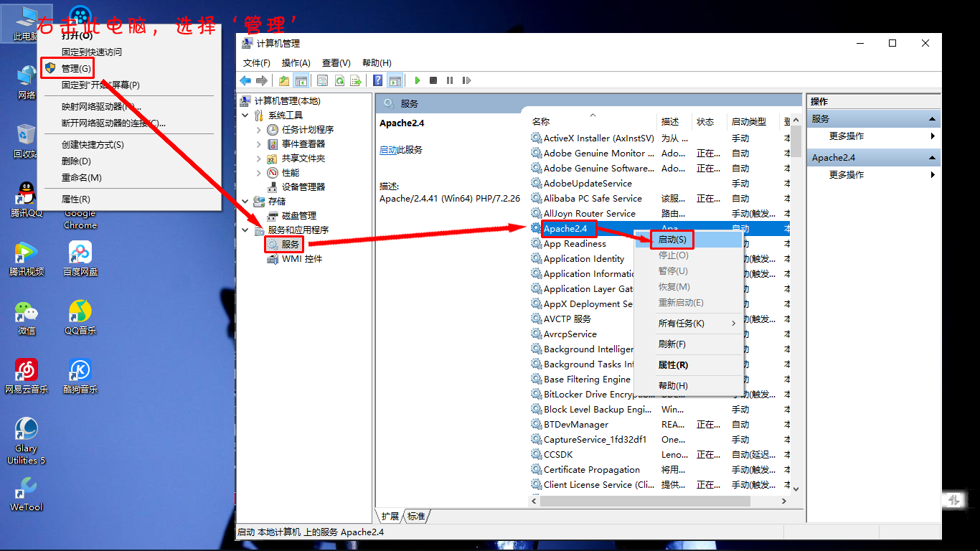This screenshot has height=551, width=980.
Task: Open the Properties toolbar icon
Action: point(323,80)
